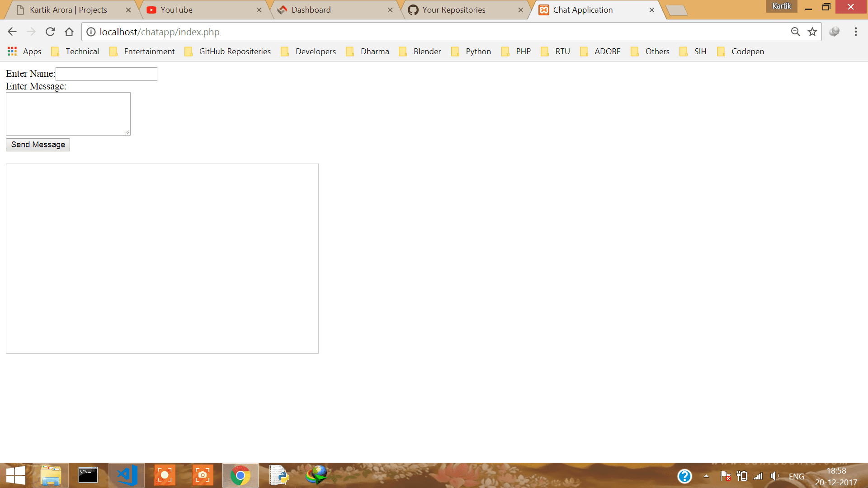Open the Codepen bookmarks folder
The height and width of the screenshot is (488, 868).
(x=741, y=52)
